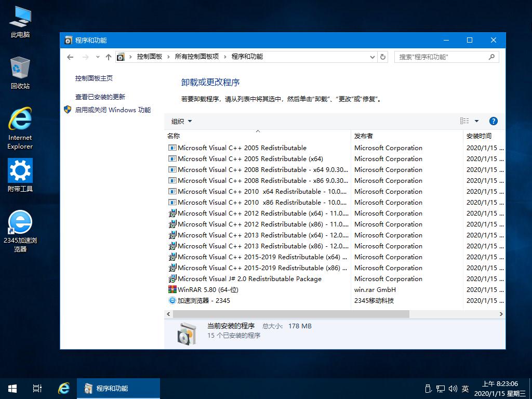This screenshot has height=399, width=532.
Task: Click the scroll right arrow button
Action: (x=501, y=314)
